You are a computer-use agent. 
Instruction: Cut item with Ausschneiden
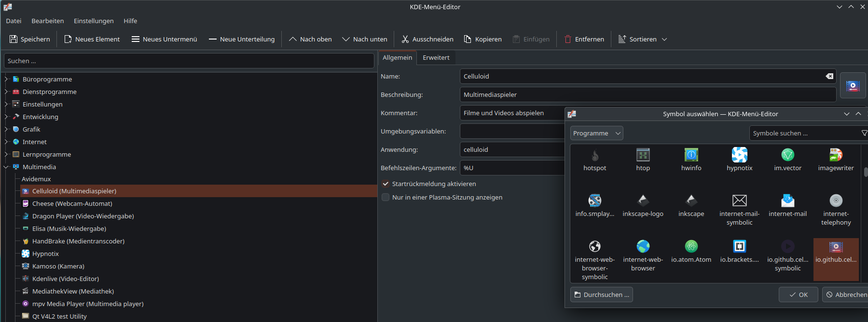[x=427, y=39]
